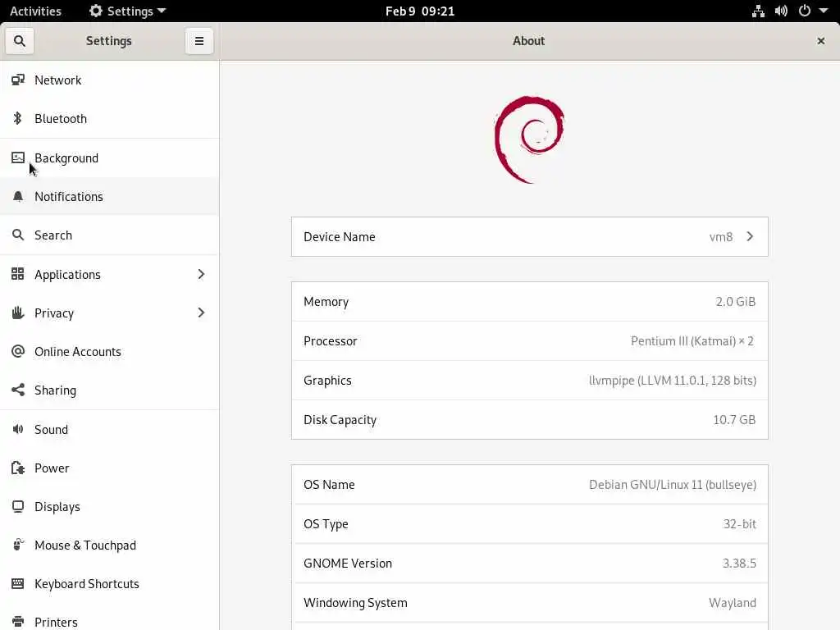This screenshot has width=840, height=630.
Task: Click the Graphics value llvmpipe
Action: pyautogui.click(x=673, y=381)
